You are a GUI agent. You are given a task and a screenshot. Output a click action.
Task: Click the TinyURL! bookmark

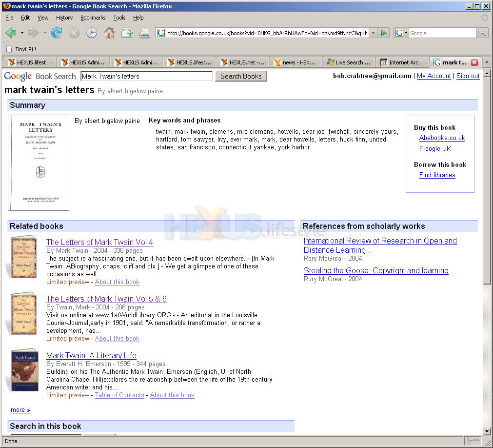[21, 49]
